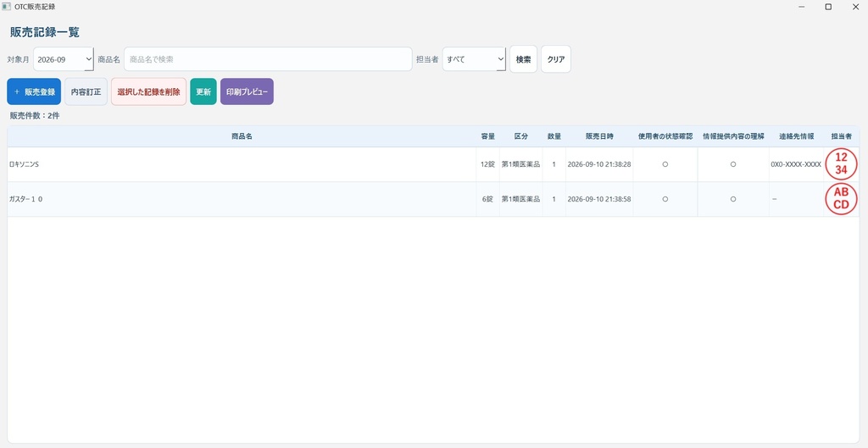Viewport: 868px width, 448px height.
Task: Click 使用者の状態確認 circle in ロキソニンS row
Action: [665, 164]
